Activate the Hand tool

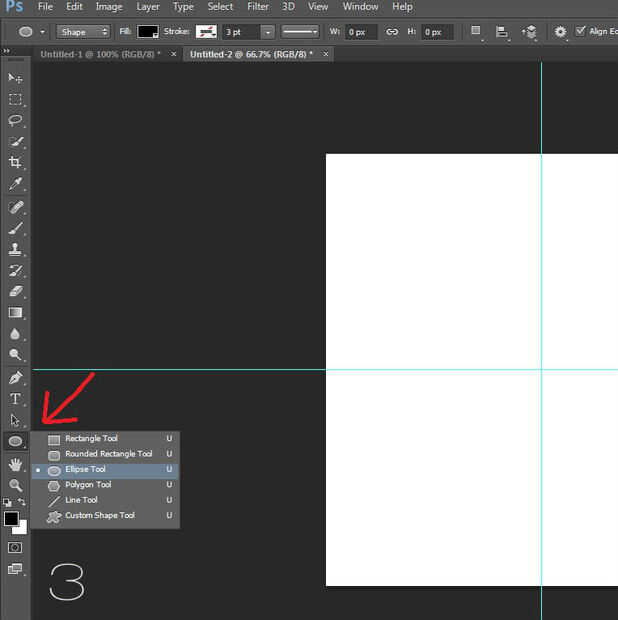click(15, 465)
